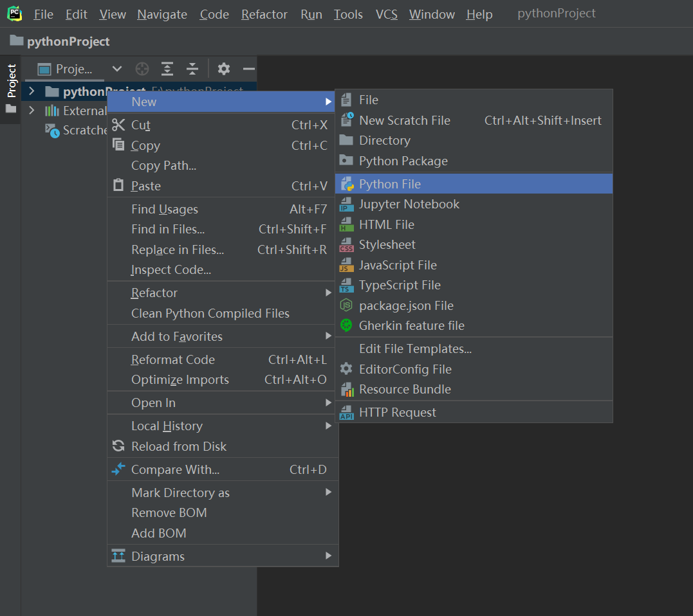This screenshot has width=693, height=616.
Task: Click the New Scratch File icon
Action: [347, 120]
